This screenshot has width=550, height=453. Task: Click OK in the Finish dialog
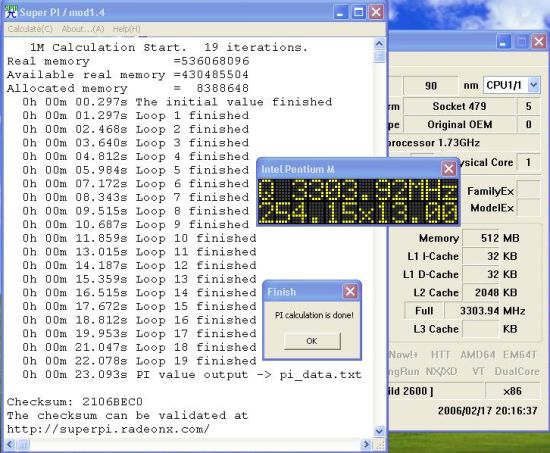pyautogui.click(x=312, y=341)
